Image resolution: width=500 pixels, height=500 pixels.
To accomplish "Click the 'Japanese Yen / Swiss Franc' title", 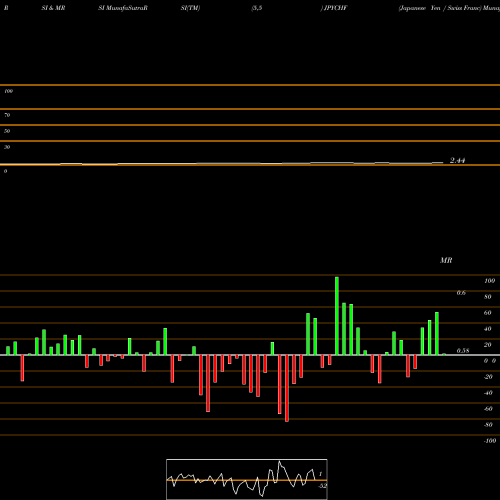I will point(440,8).
